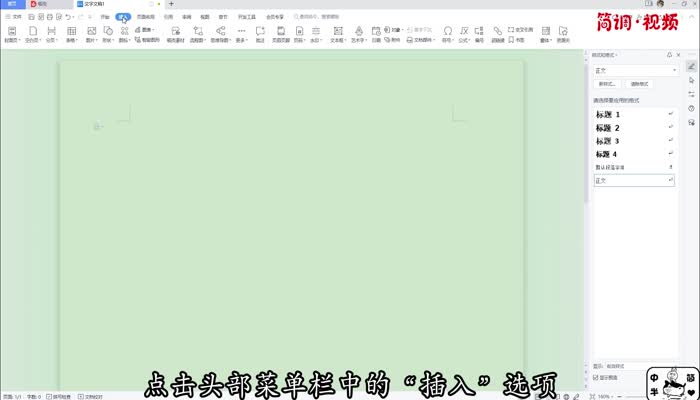Insert an object
Image resolution: width=700 pixels, height=400 pixels.
point(393,30)
